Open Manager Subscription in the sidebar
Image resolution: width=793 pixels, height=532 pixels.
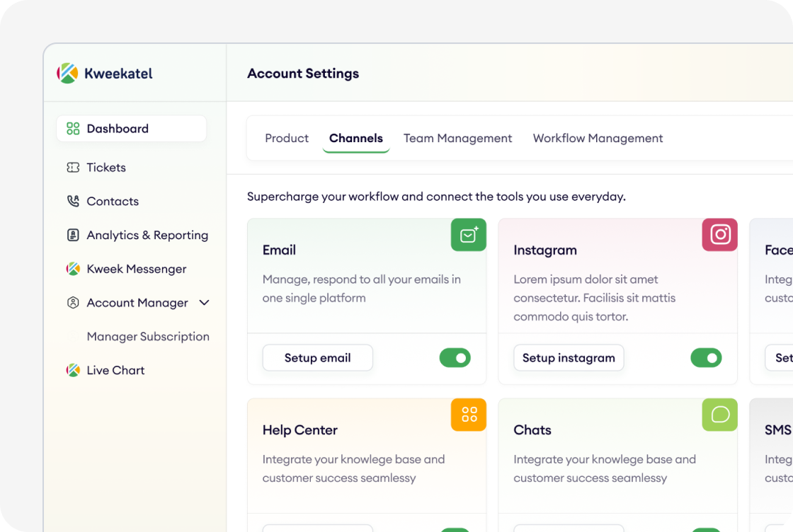148,337
